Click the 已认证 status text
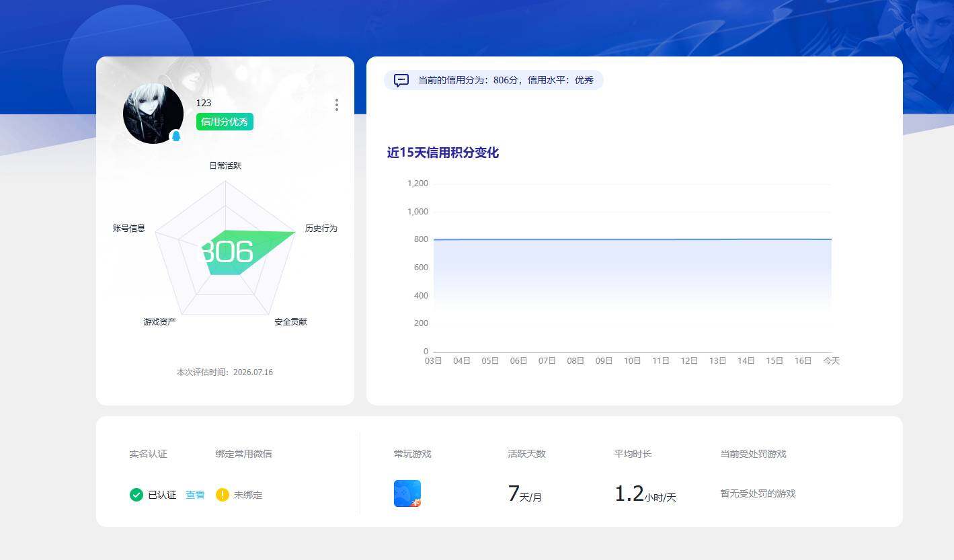Image resolution: width=954 pixels, height=560 pixels. (162, 495)
